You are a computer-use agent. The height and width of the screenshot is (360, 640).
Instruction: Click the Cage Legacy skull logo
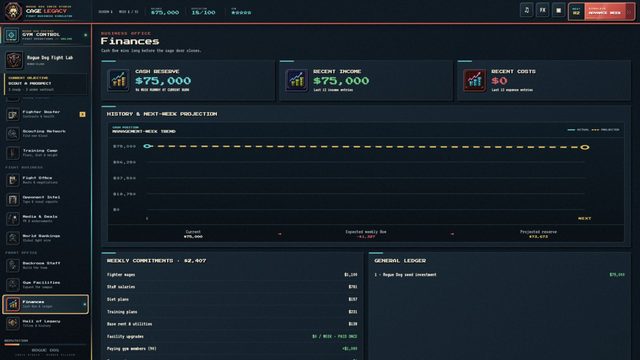[13, 11]
